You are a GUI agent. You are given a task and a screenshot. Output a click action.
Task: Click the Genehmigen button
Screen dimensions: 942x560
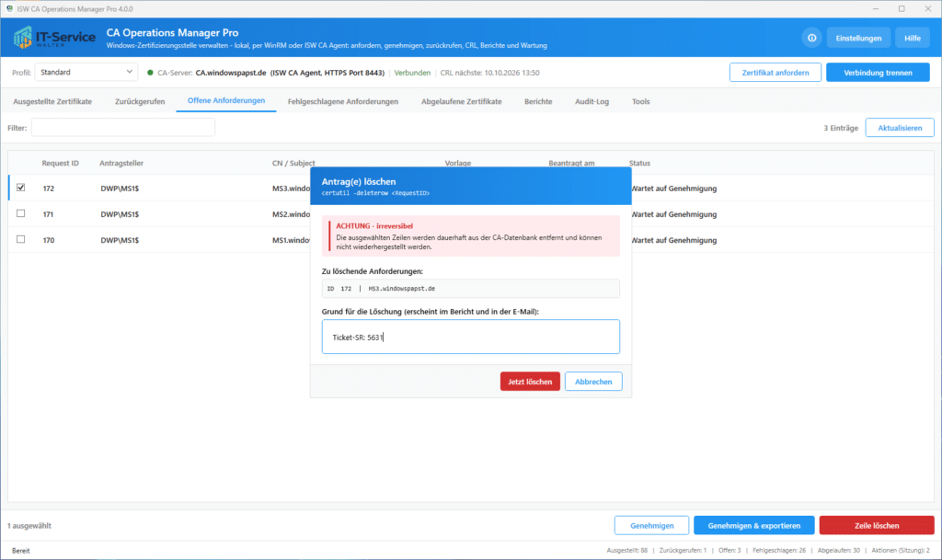click(x=652, y=525)
